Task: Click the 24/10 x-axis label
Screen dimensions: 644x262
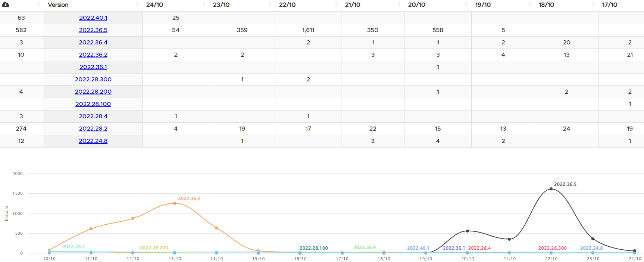Action: 635,259
